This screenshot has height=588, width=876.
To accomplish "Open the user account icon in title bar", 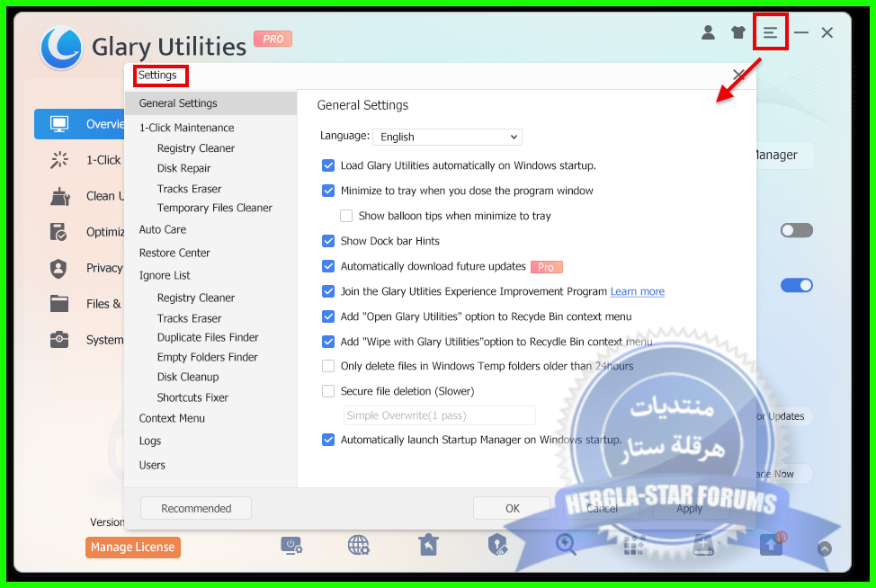I will pyautogui.click(x=708, y=33).
